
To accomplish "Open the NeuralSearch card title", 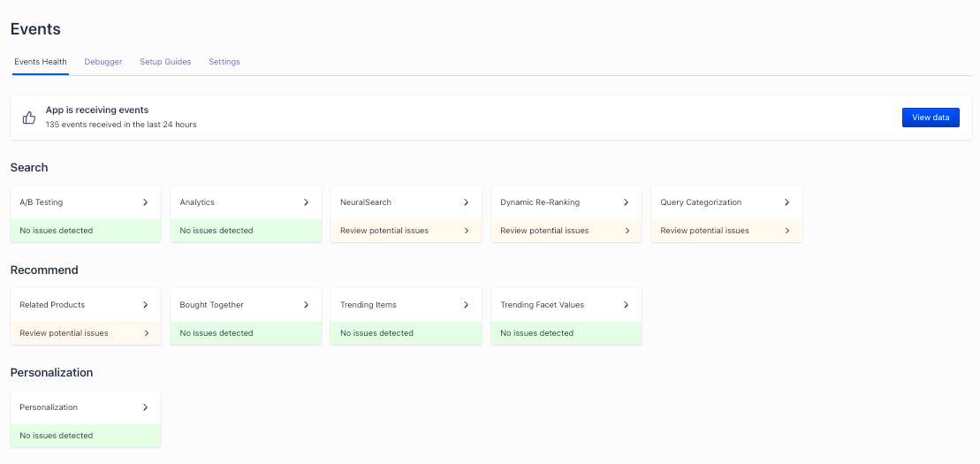I will (366, 202).
